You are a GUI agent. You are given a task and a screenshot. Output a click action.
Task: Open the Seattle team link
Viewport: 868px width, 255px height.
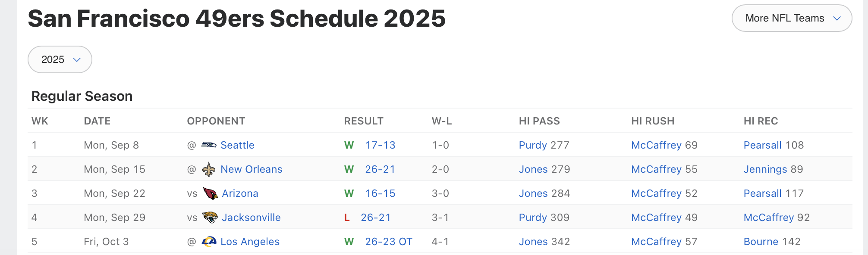(237, 145)
